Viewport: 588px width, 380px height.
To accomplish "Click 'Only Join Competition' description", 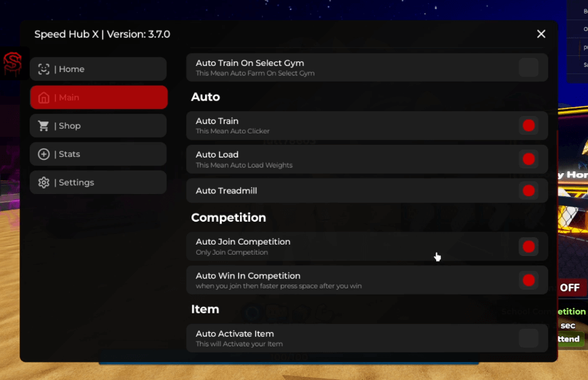I will (232, 252).
